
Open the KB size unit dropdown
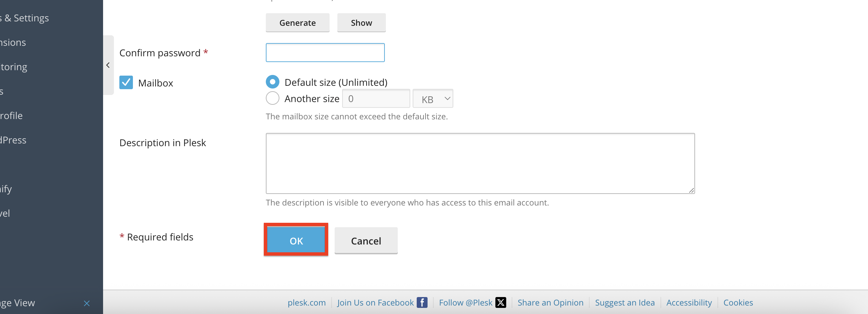pos(433,99)
